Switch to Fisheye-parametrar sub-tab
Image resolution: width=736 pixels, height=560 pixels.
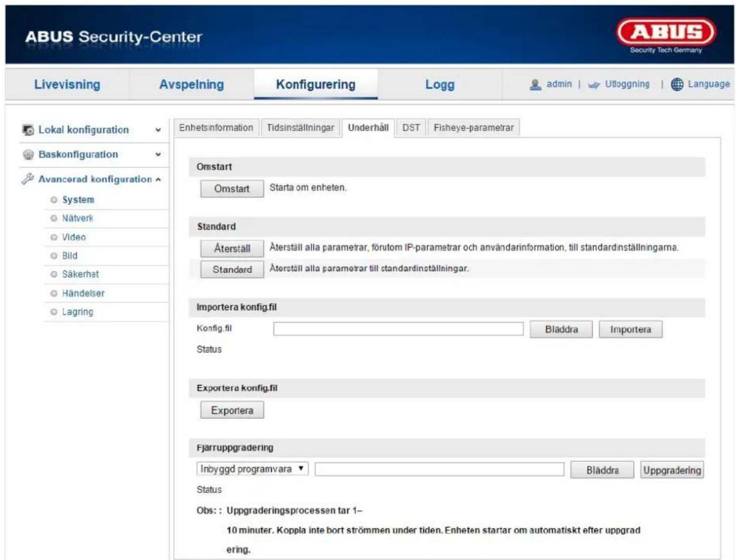474,128
